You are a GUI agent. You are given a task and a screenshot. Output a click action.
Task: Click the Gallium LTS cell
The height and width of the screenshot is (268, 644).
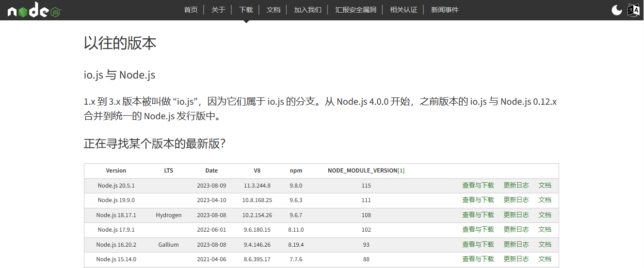point(168,245)
